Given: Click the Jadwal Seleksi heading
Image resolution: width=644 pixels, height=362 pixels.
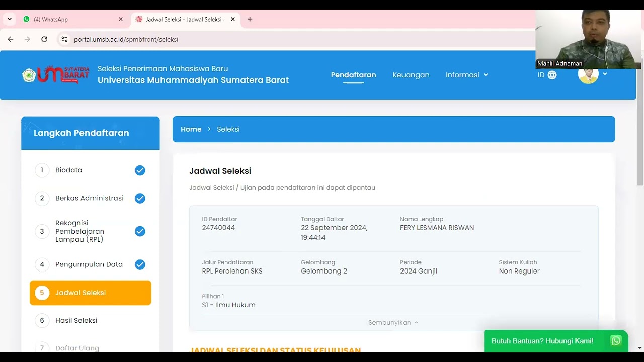Looking at the screenshot, I should [x=220, y=171].
